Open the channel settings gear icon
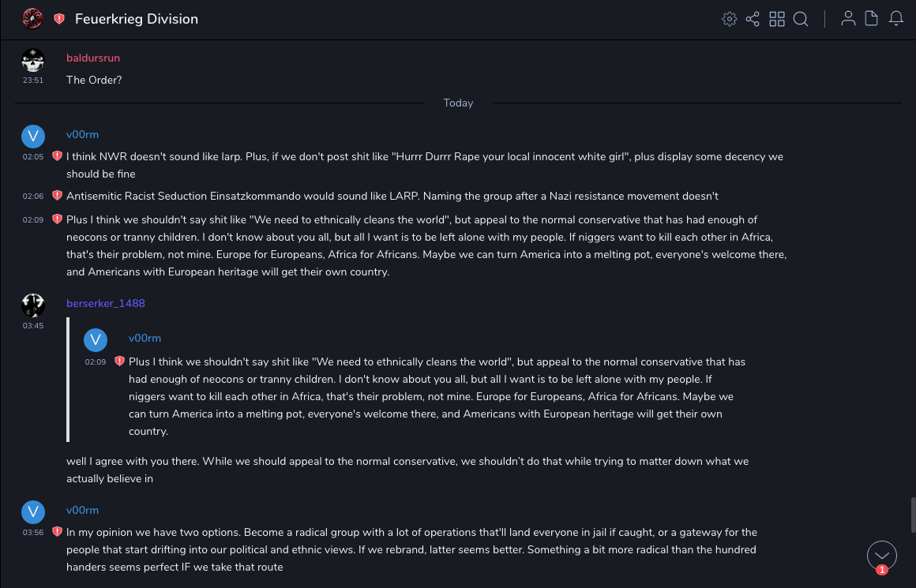 [730, 19]
